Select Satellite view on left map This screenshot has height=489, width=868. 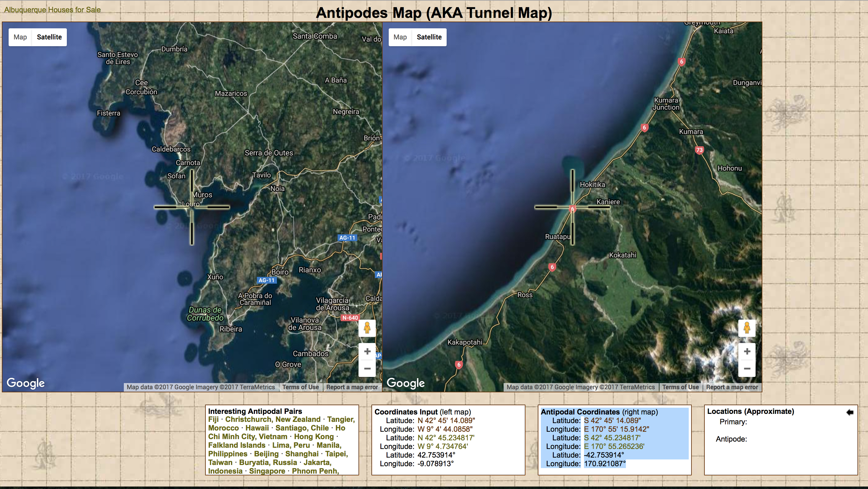(49, 37)
